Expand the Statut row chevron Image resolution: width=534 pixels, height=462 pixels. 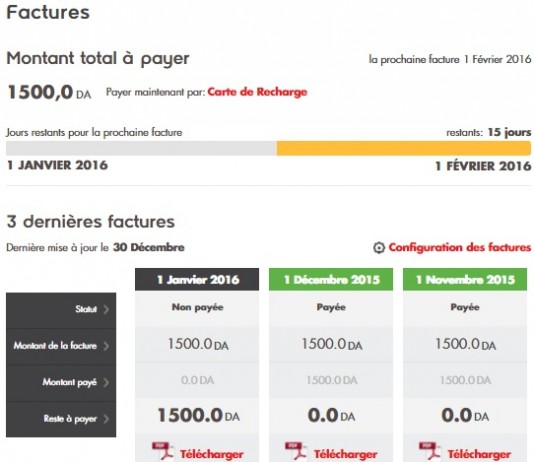(x=106, y=309)
